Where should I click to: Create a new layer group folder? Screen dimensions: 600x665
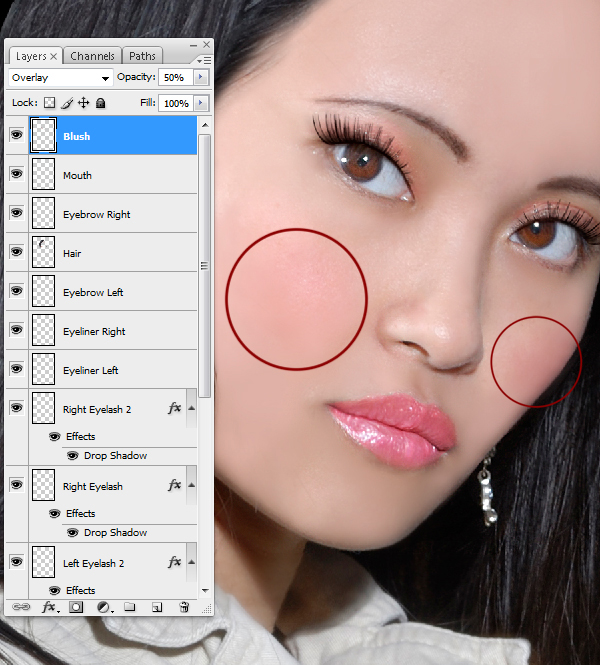130,607
